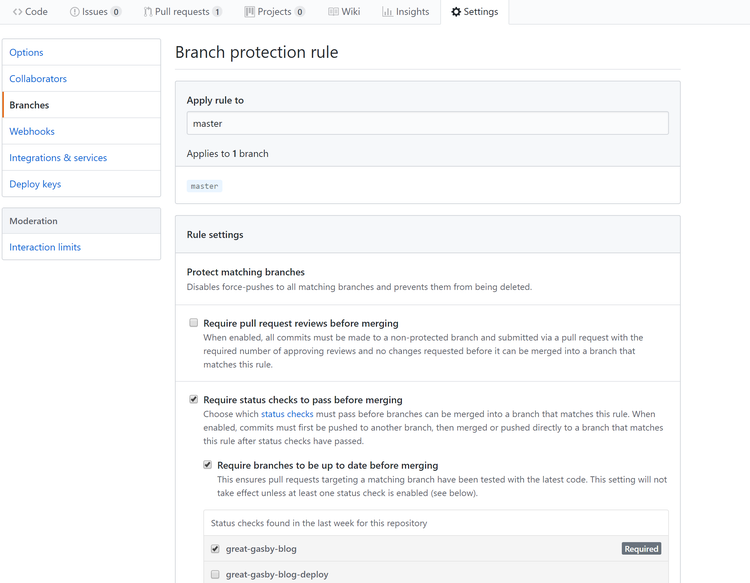Click the Projects board icon
750x583 pixels.
click(x=249, y=12)
